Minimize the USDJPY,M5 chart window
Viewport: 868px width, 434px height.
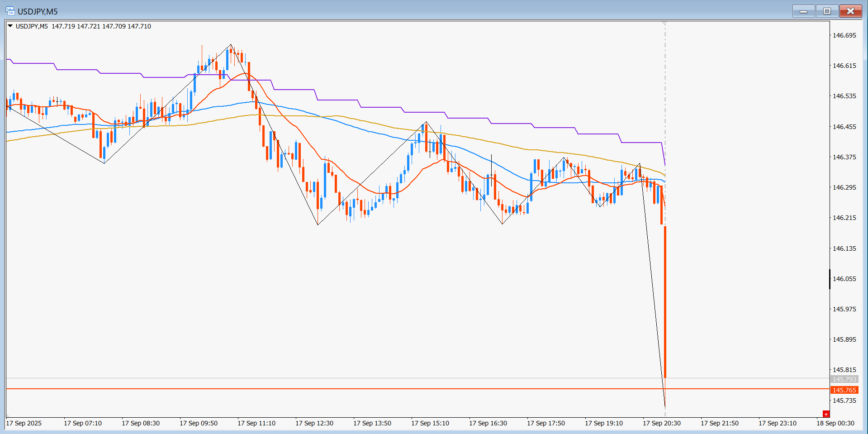point(804,11)
